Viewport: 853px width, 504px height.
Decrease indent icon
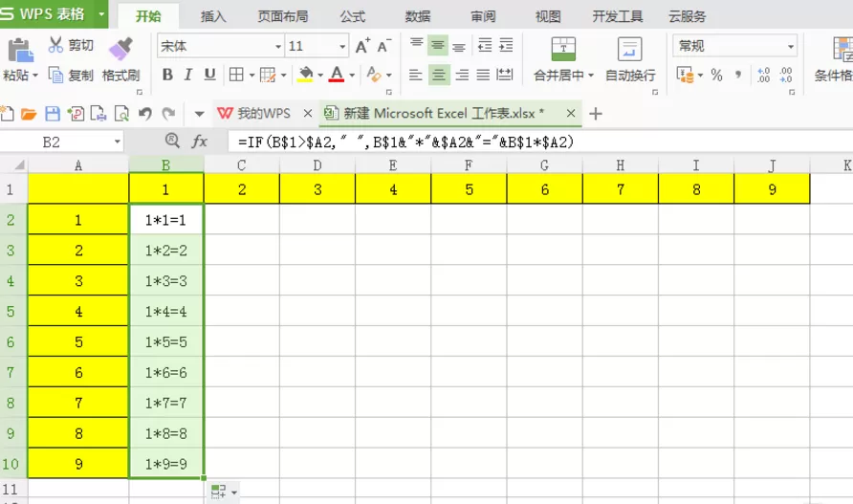point(485,45)
